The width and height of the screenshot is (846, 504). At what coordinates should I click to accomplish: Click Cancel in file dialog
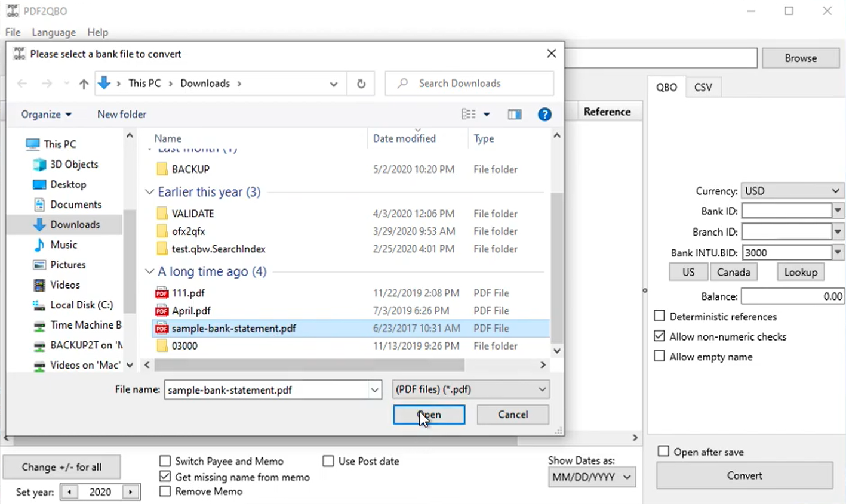point(513,415)
